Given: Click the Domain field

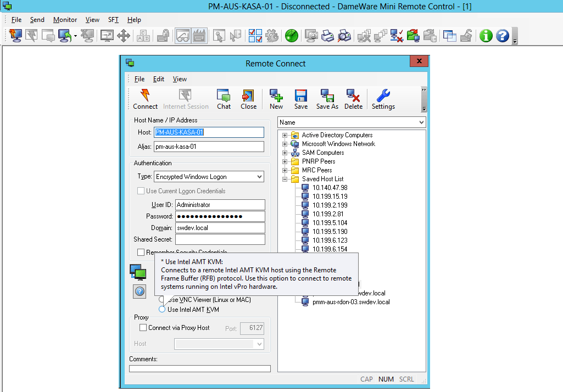Looking at the screenshot, I should click(220, 228).
